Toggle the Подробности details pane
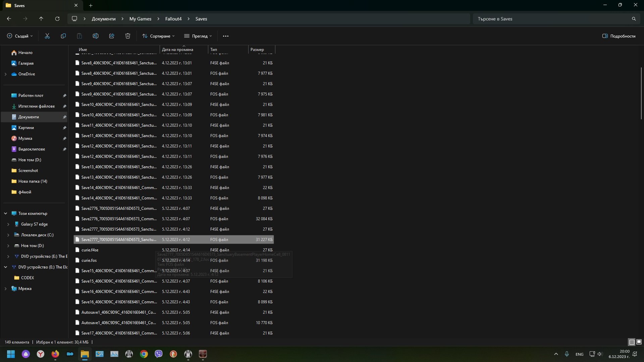This screenshot has width=644, height=362. click(619, 36)
